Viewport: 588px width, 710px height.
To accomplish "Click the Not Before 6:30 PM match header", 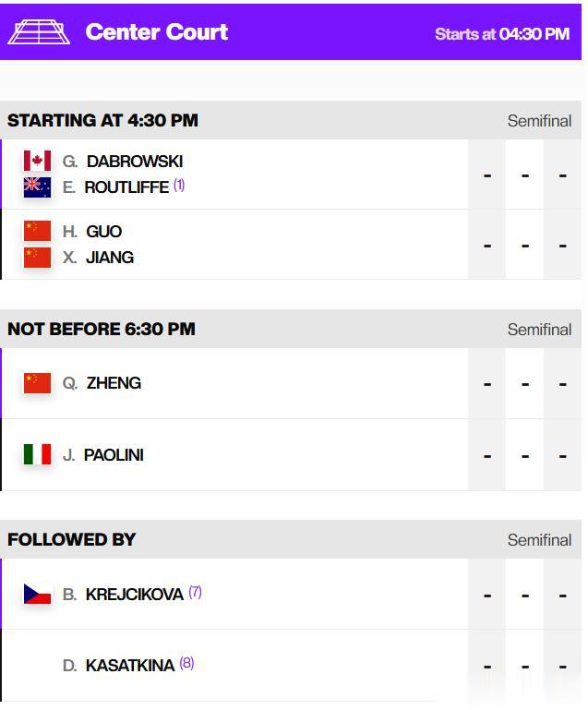I will tap(291, 330).
